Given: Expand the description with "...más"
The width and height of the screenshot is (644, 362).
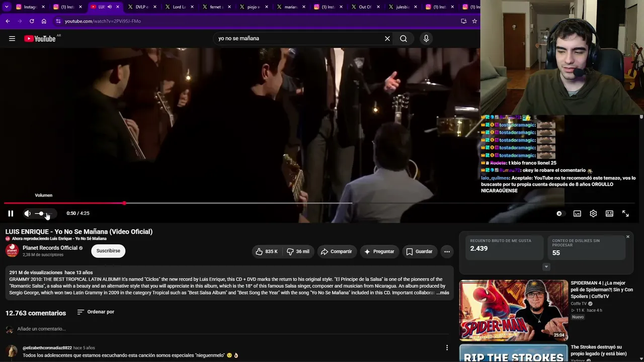Looking at the screenshot, I should (x=443, y=293).
